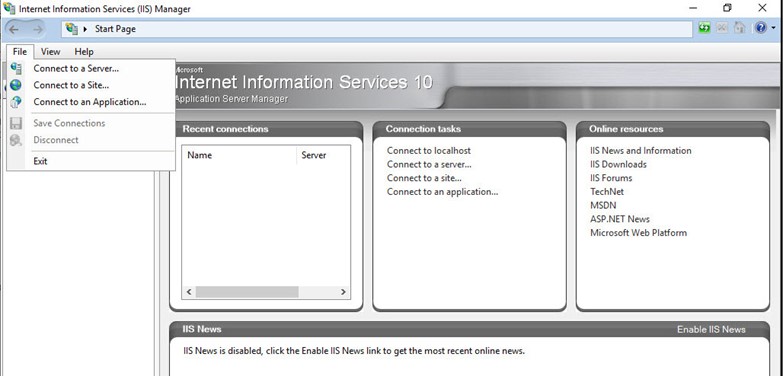Open IIS Forums link

[611, 178]
